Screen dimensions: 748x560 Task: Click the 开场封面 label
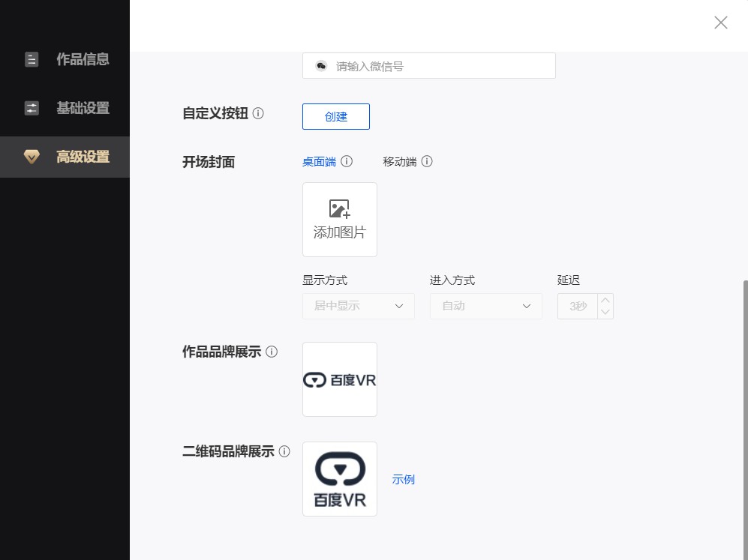[x=209, y=162]
